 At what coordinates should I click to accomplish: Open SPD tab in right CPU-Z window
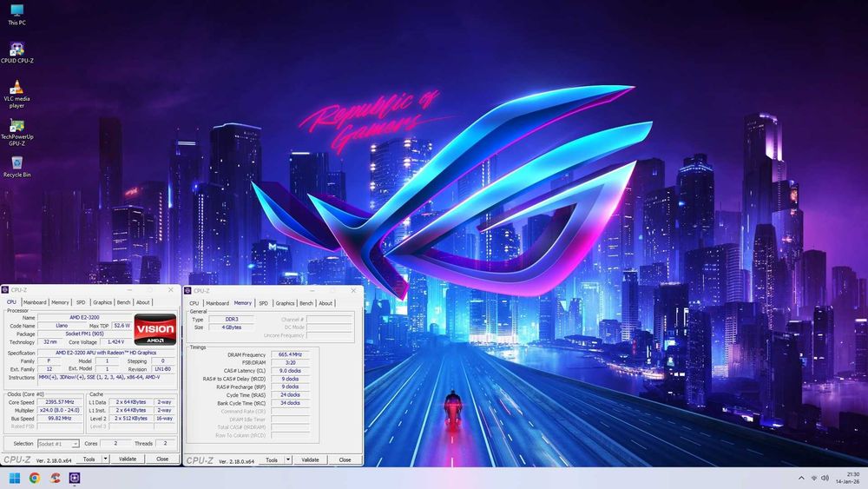point(264,303)
